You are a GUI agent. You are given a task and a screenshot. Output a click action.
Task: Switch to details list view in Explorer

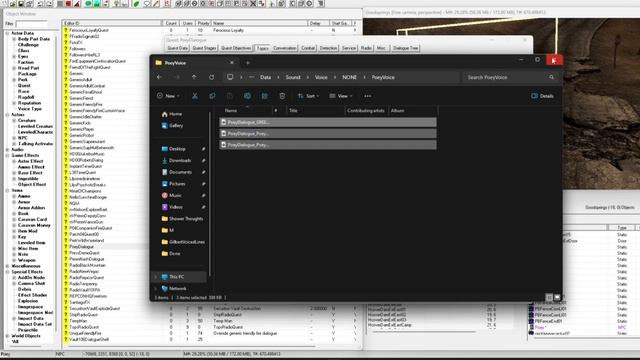point(549,298)
